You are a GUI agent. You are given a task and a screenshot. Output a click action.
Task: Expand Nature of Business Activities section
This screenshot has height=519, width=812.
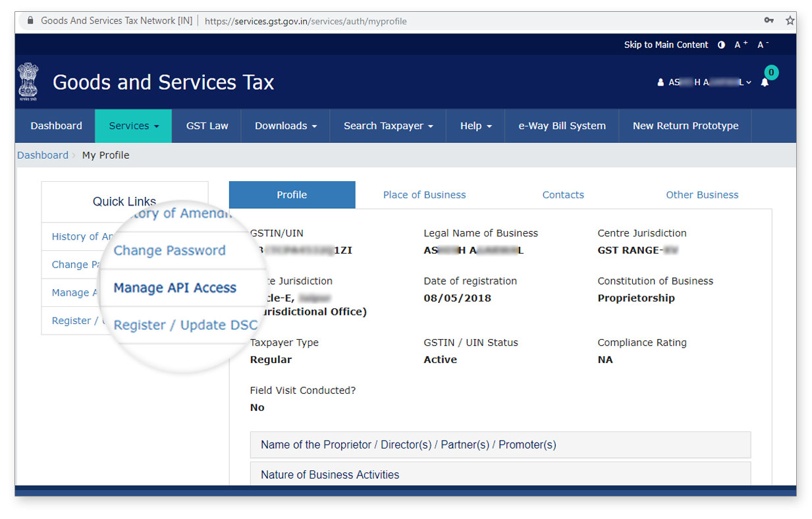point(501,474)
